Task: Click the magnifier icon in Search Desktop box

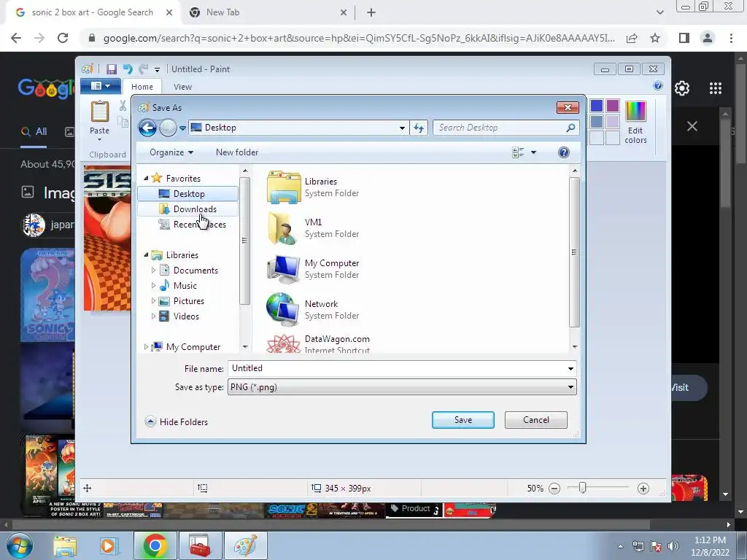Action: pyautogui.click(x=570, y=128)
